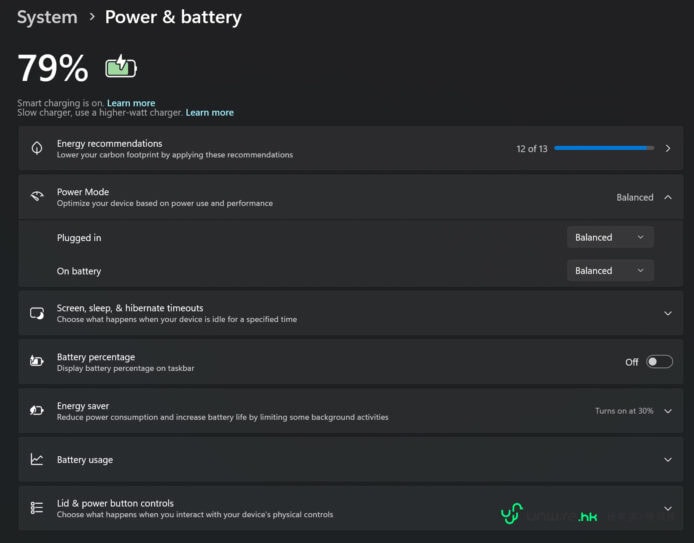Open the Plugged in power mode dropdown
694x543 pixels.
[610, 237]
